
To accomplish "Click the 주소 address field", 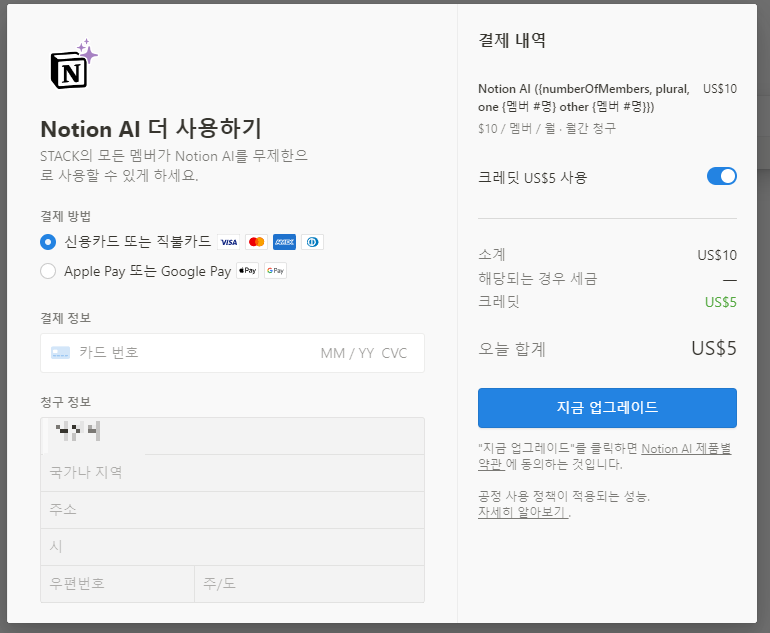I will 232,510.
